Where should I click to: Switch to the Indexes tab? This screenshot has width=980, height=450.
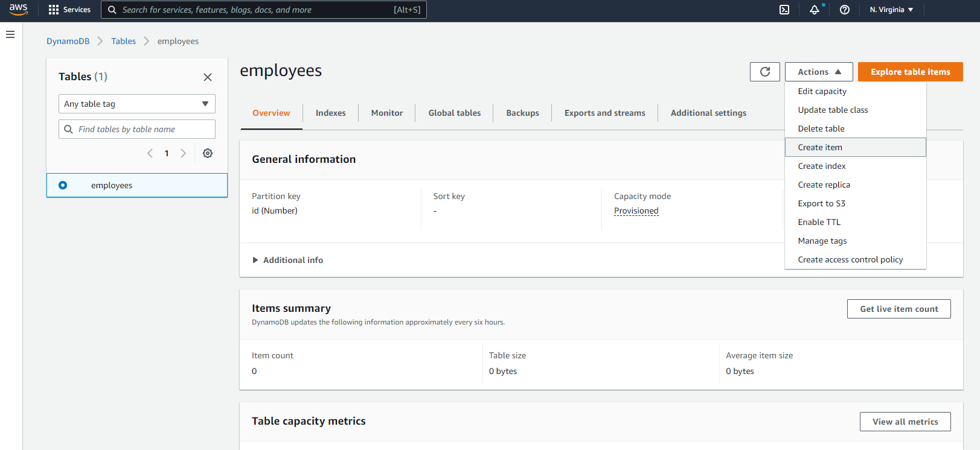tap(331, 113)
